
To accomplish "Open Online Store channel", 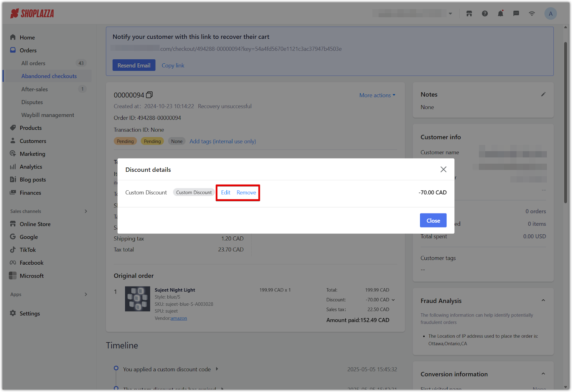I will click(x=35, y=224).
